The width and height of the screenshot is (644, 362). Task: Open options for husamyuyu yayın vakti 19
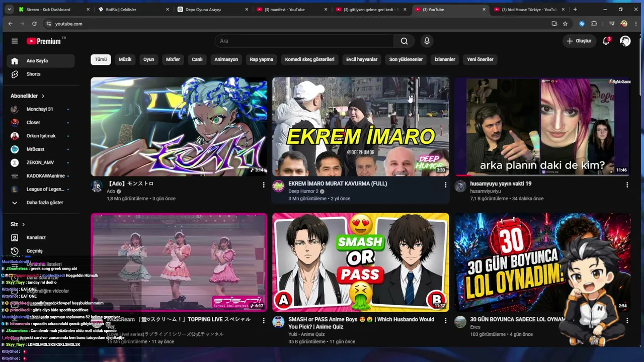click(627, 185)
